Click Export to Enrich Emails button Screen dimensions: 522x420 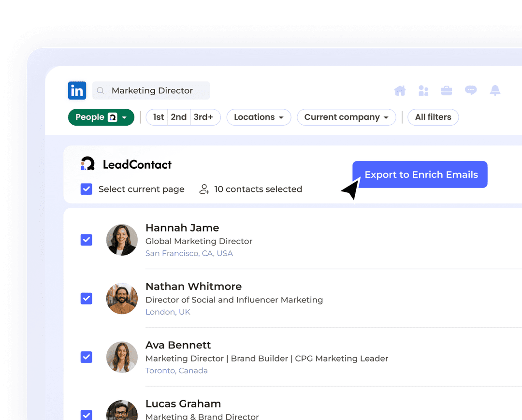[420, 174]
